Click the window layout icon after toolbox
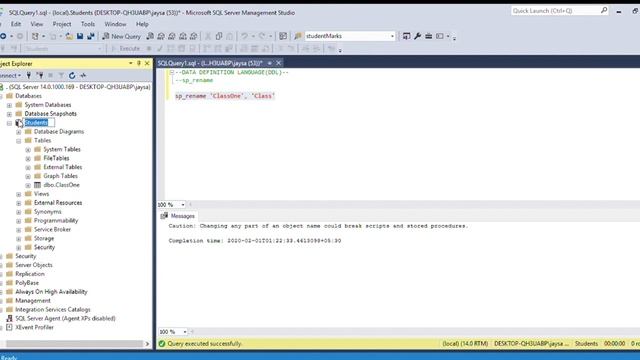 (x=440, y=36)
